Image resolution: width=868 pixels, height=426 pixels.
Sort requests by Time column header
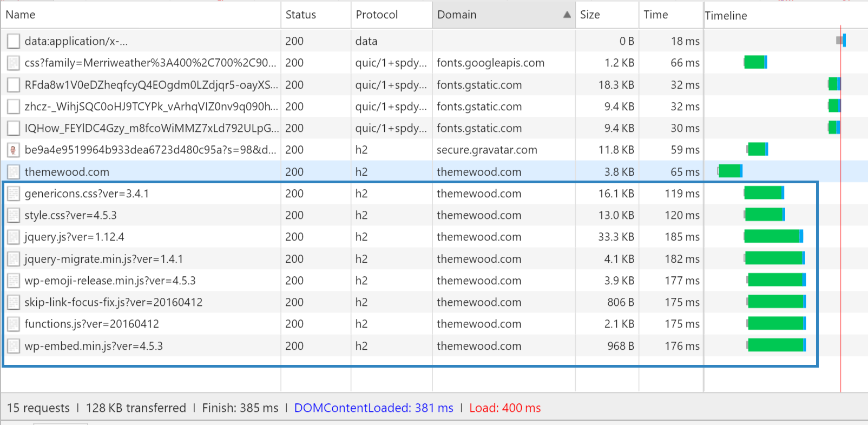[671, 15]
